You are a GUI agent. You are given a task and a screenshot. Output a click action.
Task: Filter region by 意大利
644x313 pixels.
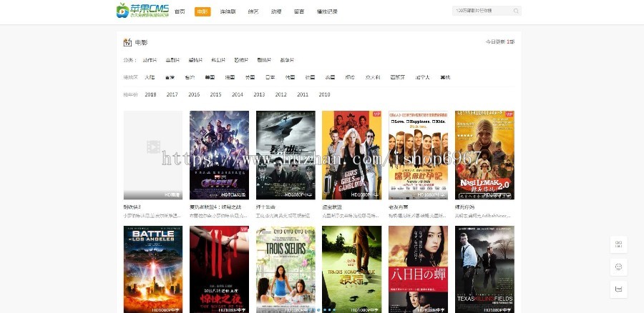[x=373, y=77]
